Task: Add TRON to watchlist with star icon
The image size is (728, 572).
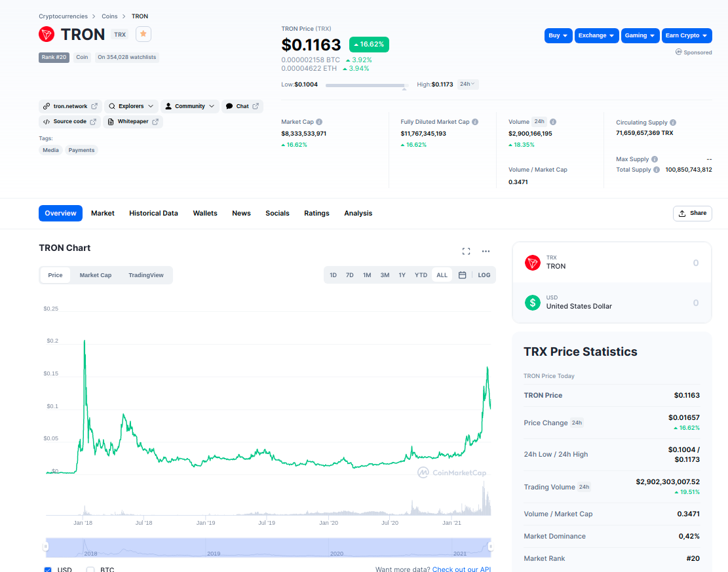Action: click(x=144, y=34)
